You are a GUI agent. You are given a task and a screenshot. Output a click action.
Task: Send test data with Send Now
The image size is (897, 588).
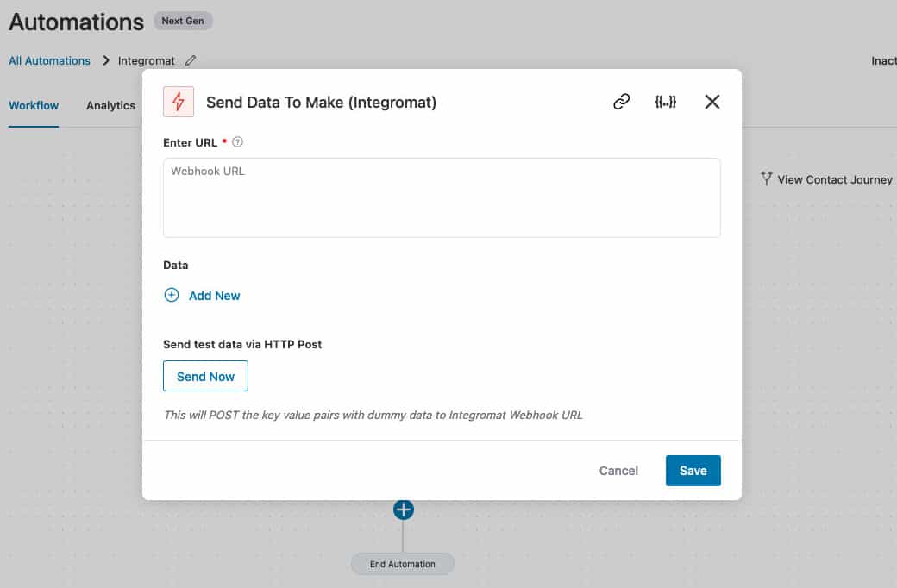point(205,377)
